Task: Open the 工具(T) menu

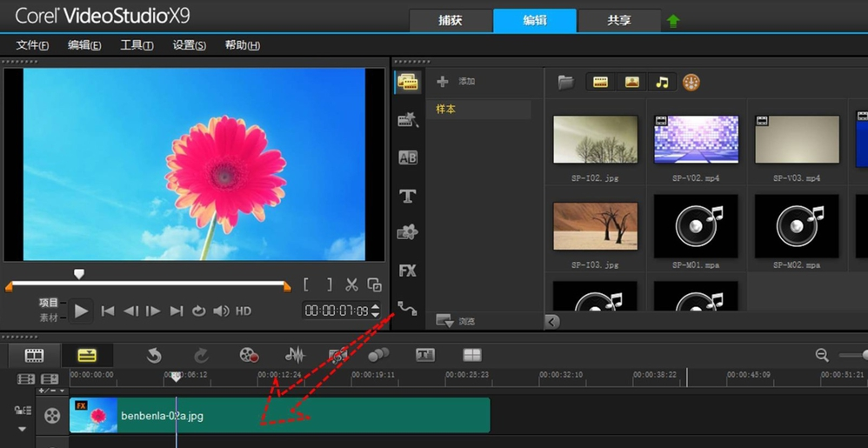Action: click(137, 45)
